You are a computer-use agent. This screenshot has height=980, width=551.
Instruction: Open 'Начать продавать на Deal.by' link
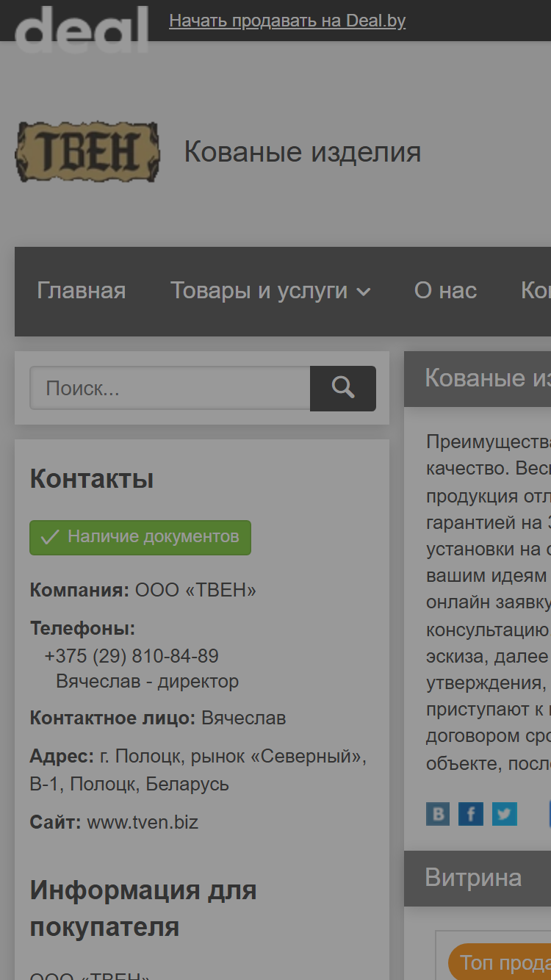point(287,21)
